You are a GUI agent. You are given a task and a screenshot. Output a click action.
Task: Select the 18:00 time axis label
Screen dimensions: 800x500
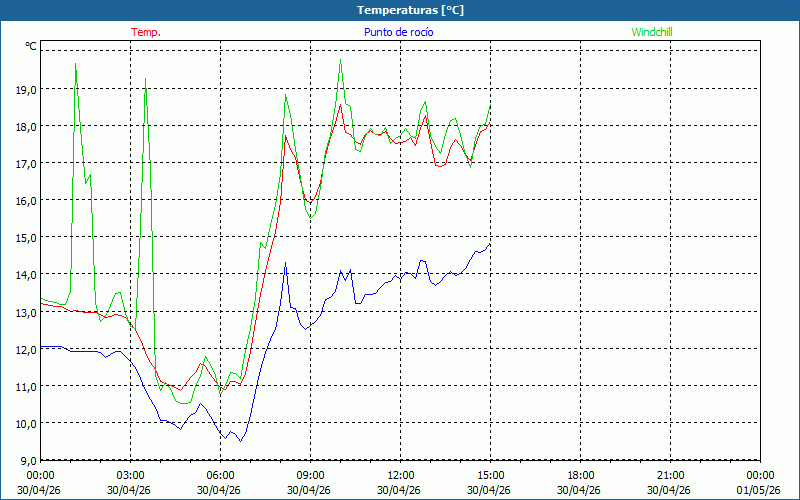click(x=581, y=475)
